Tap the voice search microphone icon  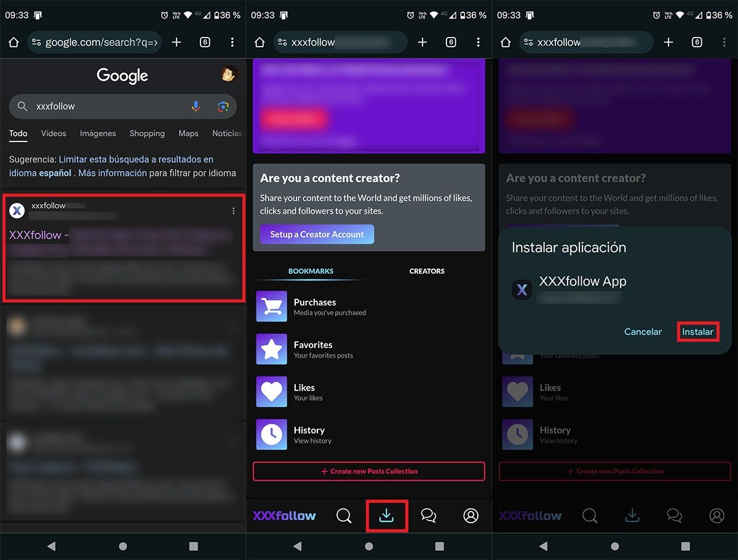click(196, 106)
